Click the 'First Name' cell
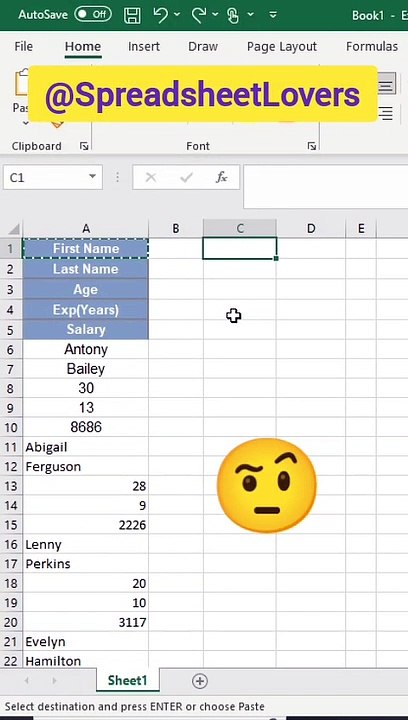The width and height of the screenshot is (408, 720). tap(86, 248)
